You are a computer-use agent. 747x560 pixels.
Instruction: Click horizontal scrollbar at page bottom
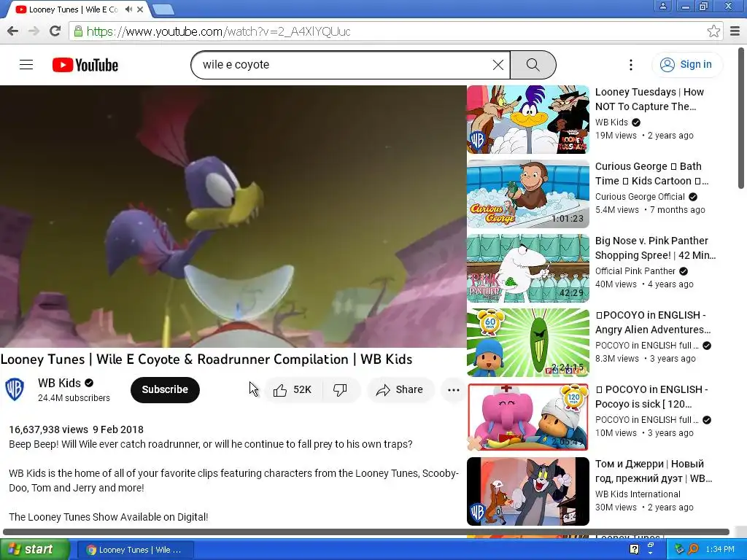tap(366, 532)
